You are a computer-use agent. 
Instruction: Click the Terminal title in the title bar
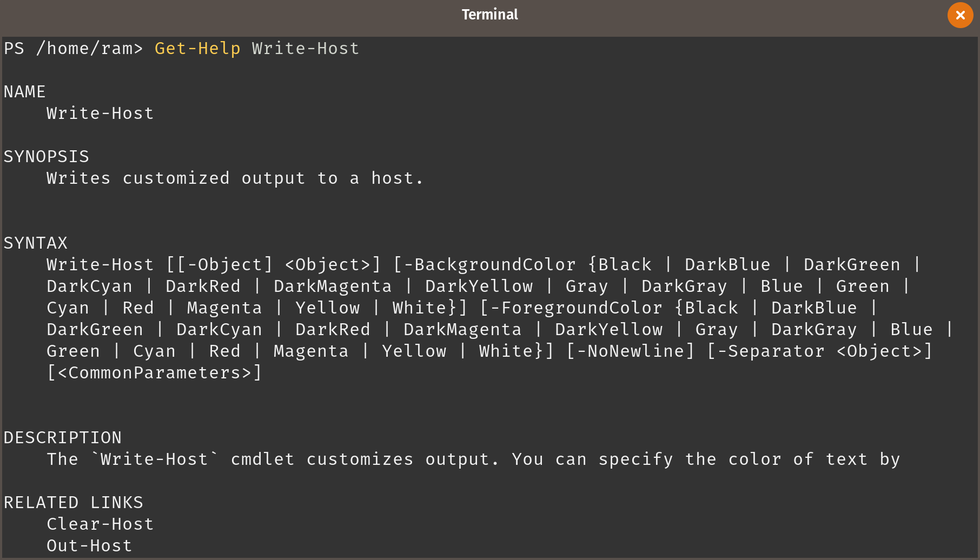pos(489,15)
